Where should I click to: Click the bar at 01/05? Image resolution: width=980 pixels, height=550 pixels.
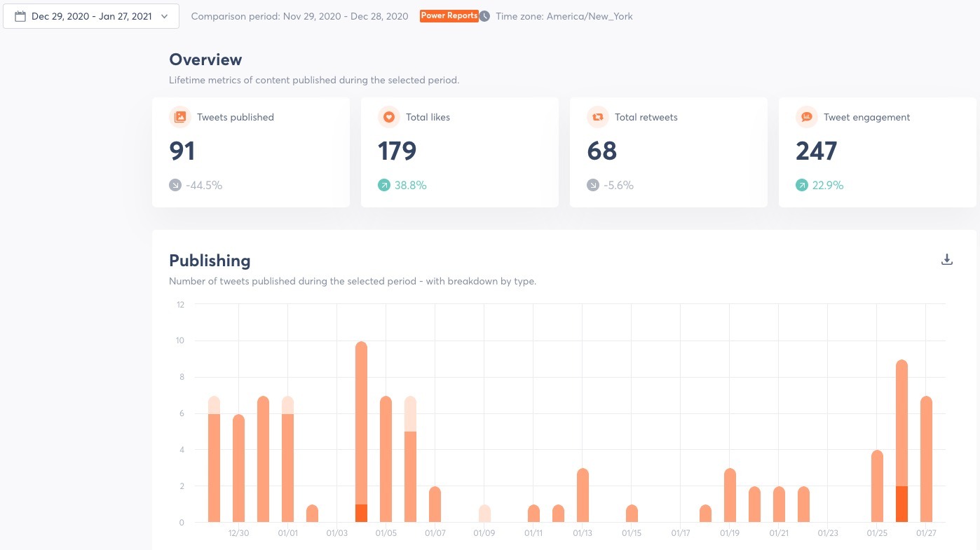[386, 460]
